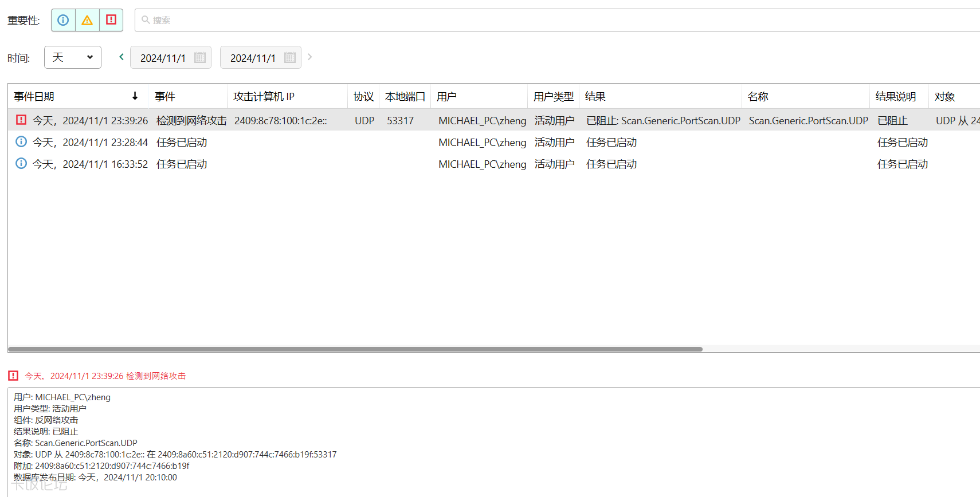
Task: Click the Scan.Generic.PortScan.UDP name cell
Action: [808, 120]
